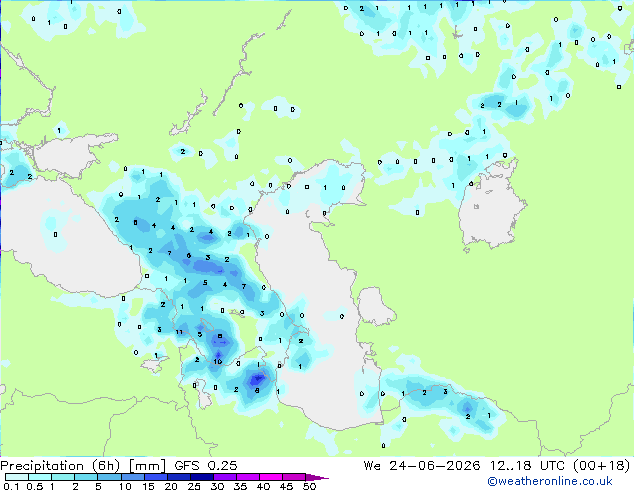Click the '11' precipitation value on the map
Viewport: 634px width, 490px height.
pyautogui.click(x=179, y=332)
